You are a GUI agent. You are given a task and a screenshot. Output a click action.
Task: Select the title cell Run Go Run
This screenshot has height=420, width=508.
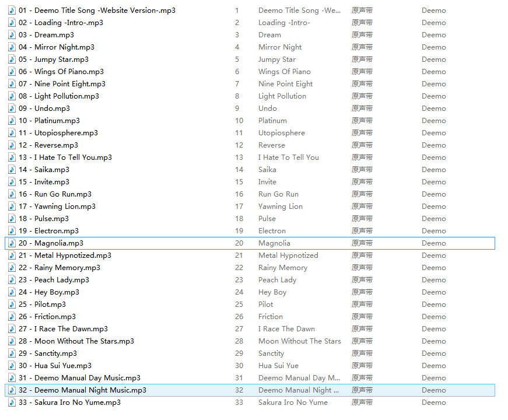278,194
